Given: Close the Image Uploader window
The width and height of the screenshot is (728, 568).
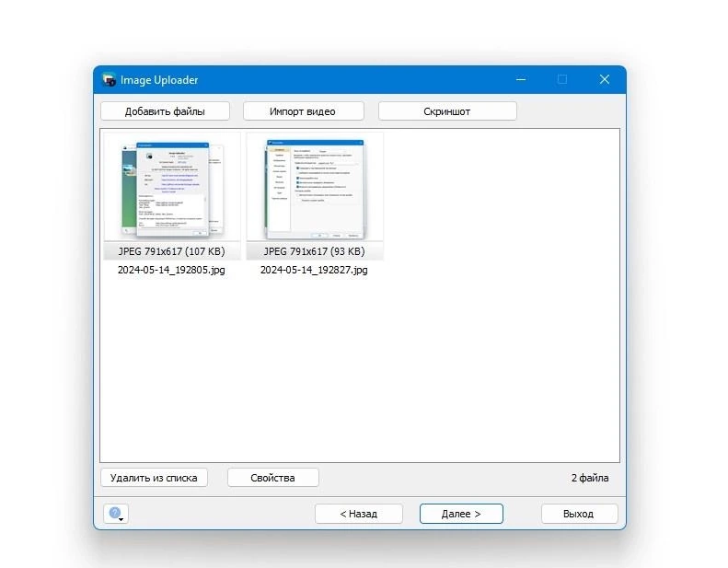Looking at the screenshot, I should (604, 80).
